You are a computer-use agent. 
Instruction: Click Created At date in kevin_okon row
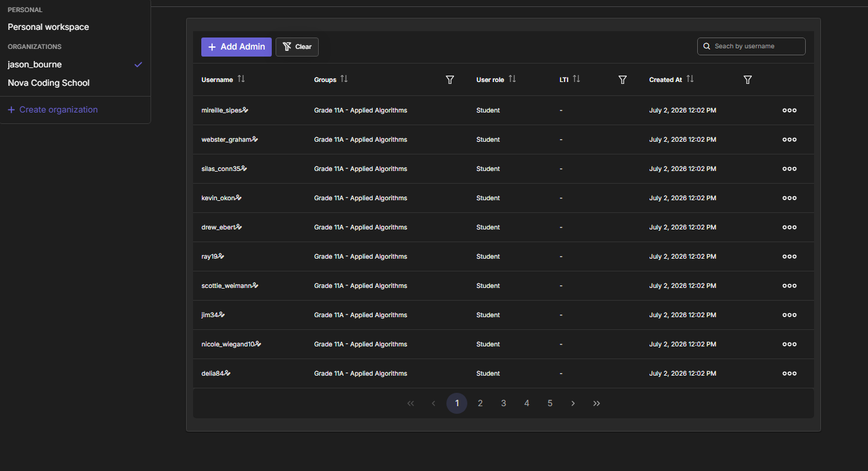pyautogui.click(x=683, y=198)
